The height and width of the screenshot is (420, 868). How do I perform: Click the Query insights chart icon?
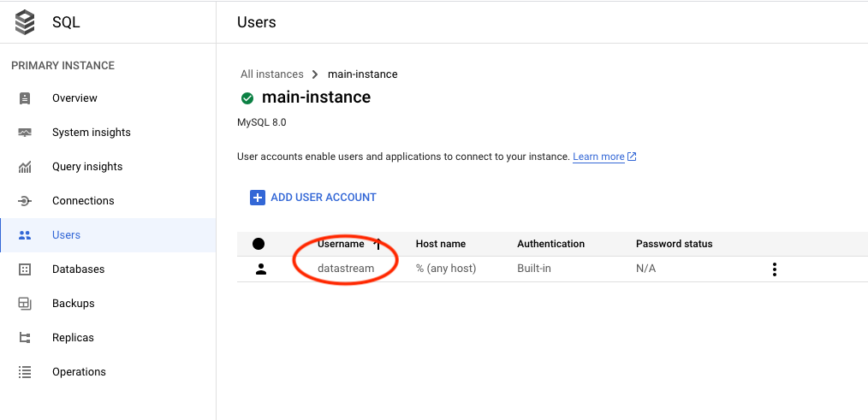(25, 167)
